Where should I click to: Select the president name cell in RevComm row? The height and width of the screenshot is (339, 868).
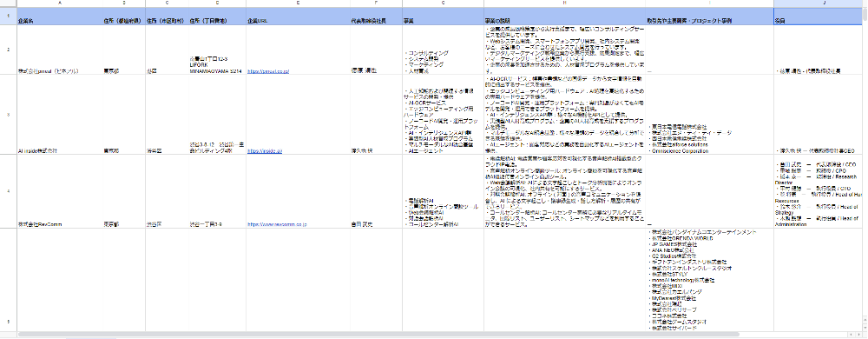pos(377,191)
